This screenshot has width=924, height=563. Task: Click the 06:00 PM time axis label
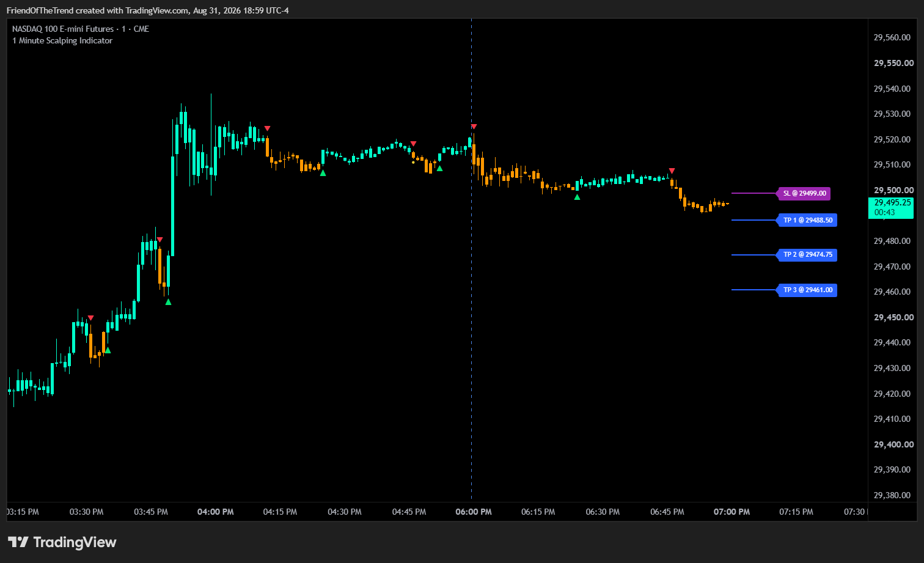474,512
